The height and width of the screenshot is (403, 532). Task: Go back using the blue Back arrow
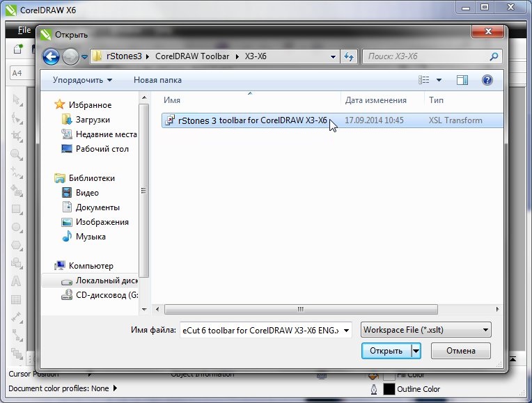52,56
